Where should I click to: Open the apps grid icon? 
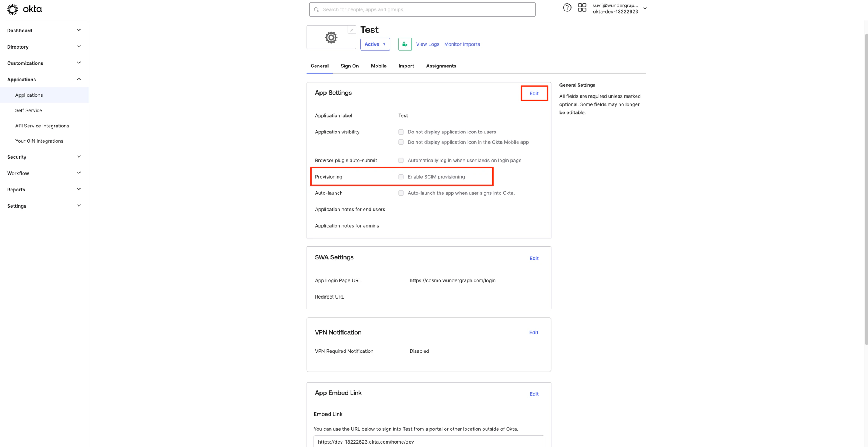(x=582, y=8)
